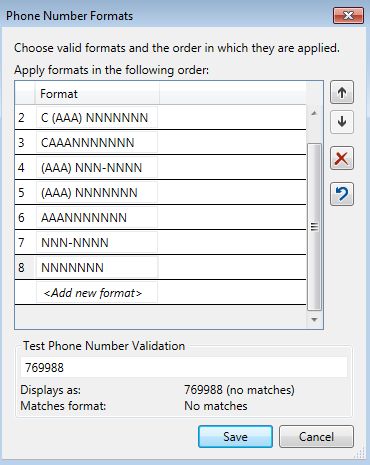Click the Format column header
This screenshot has height=465, width=370.
97,94
